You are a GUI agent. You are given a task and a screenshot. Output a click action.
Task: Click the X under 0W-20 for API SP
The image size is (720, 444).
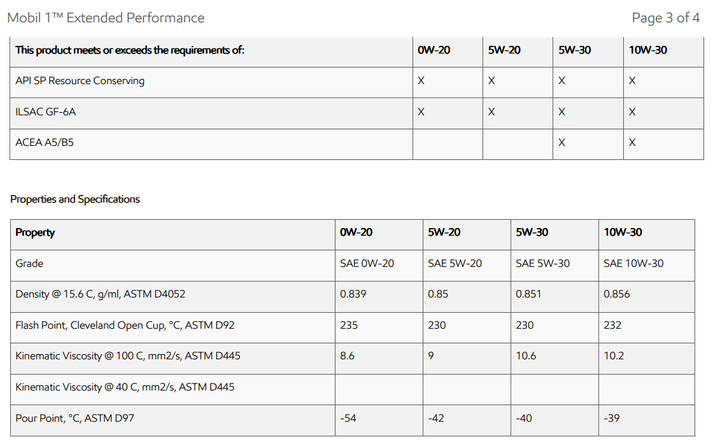coord(421,81)
